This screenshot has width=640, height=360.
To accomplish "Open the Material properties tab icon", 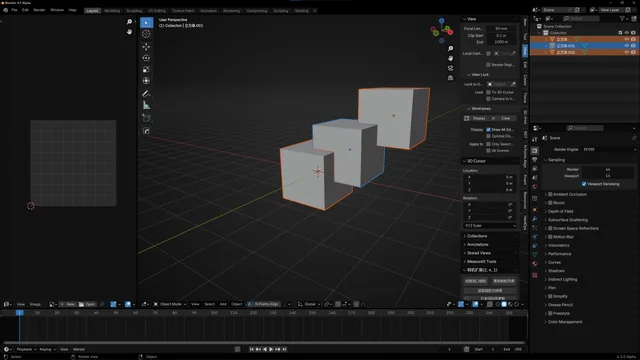I will pos(535,264).
